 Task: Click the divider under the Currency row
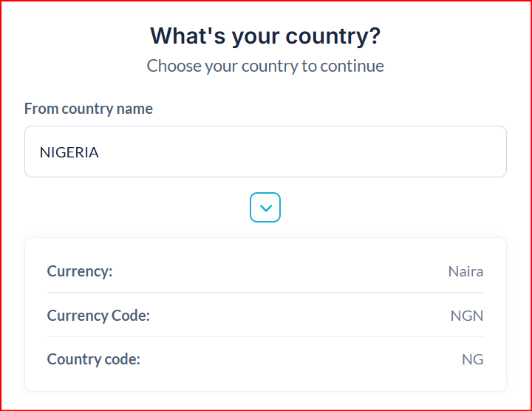pos(265,293)
